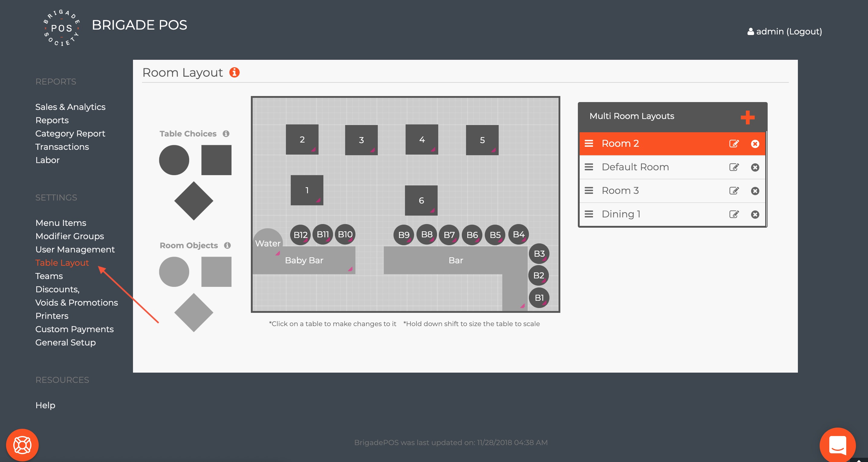The height and width of the screenshot is (462, 868).
Task: Show Table Choices info tooltip
Action: pos(226,134)
